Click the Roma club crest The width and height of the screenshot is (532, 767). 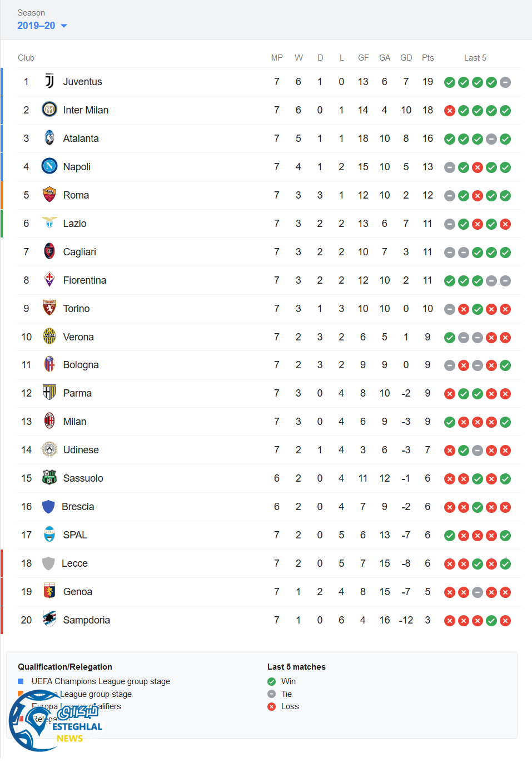[x=49, y=195]
